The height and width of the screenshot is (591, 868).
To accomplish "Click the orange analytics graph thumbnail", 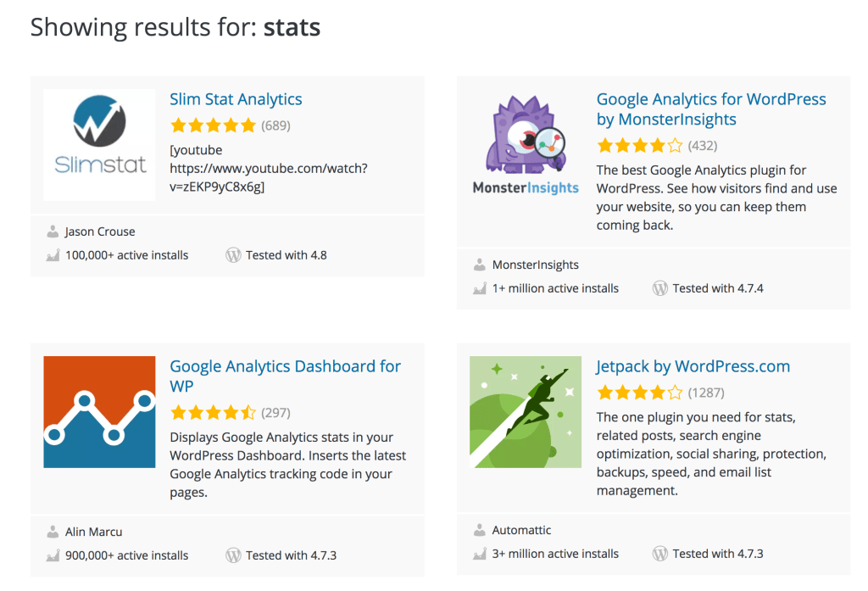I will [x=99, y=412].
